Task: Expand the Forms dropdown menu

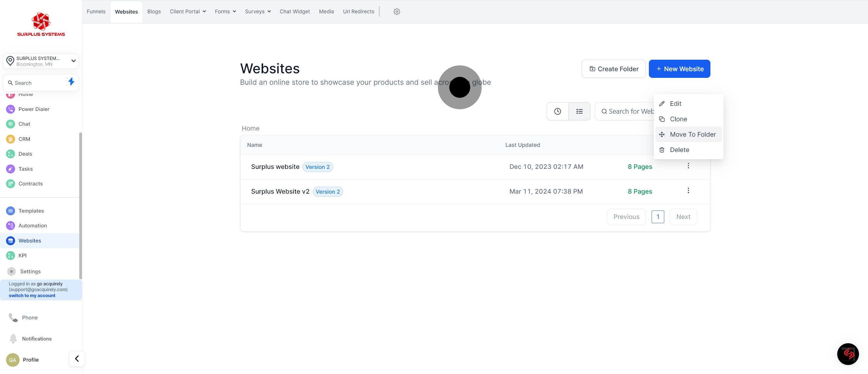Action: coord(225,11)
